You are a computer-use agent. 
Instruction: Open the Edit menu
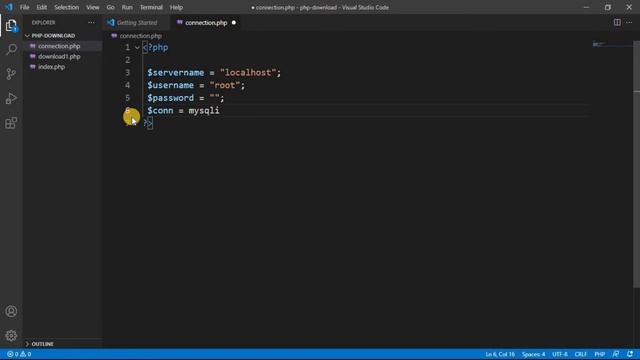42,7
